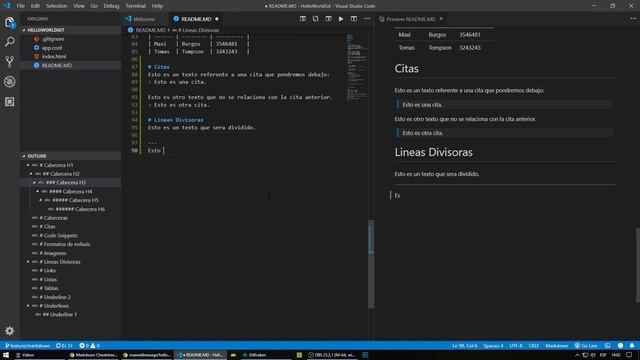Open the File menu
The width and height of the screenshot is (640, 360).
20,6
